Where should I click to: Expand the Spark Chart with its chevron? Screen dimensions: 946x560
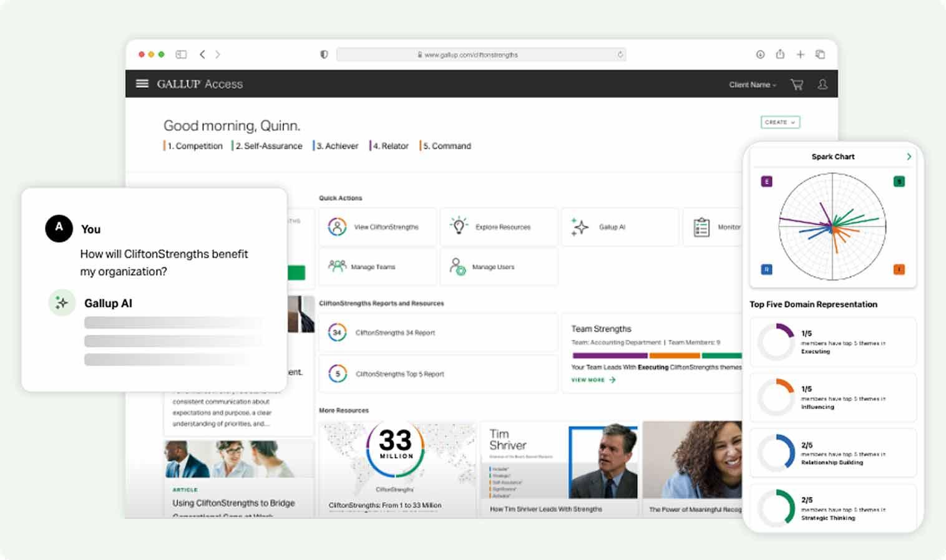point(909,157)
